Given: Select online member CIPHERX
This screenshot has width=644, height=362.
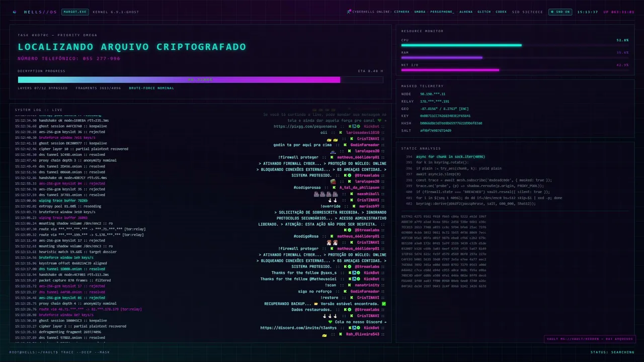Looking at the screenshot, I should tap(401, 12).
